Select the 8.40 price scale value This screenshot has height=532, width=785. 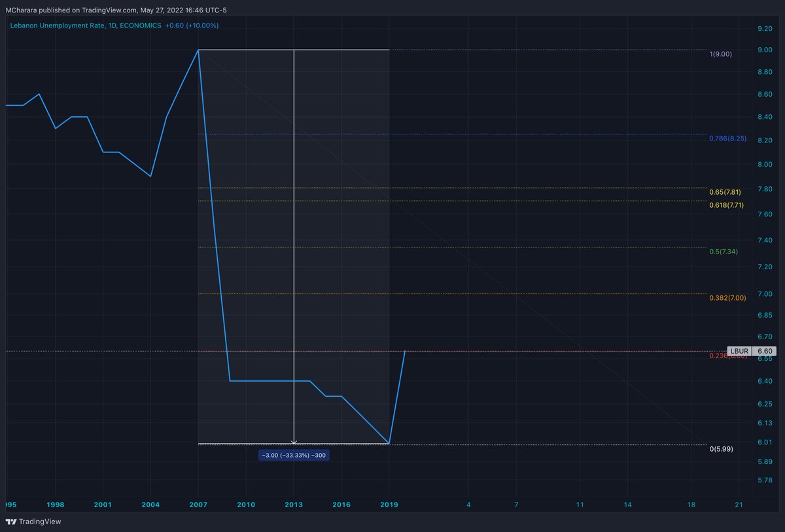(x=765, y=117)
